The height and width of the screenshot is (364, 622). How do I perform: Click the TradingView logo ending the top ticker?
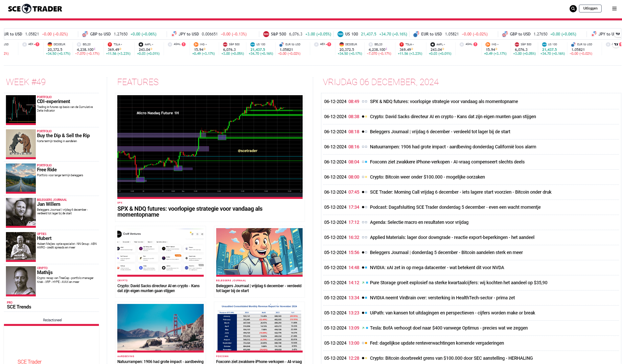(617, 34)
